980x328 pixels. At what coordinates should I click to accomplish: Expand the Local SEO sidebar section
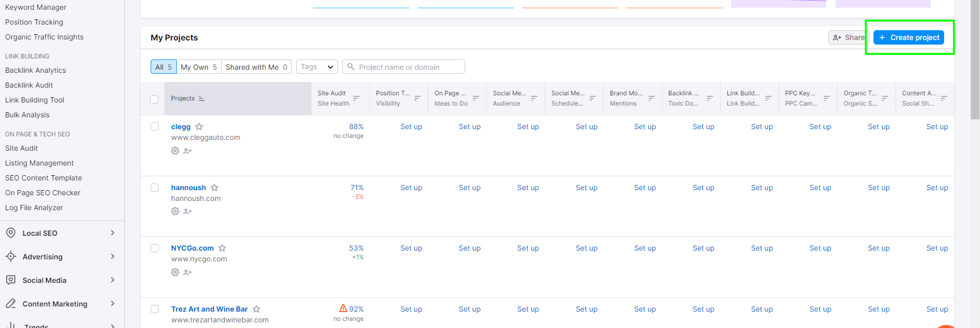[62, 233]
